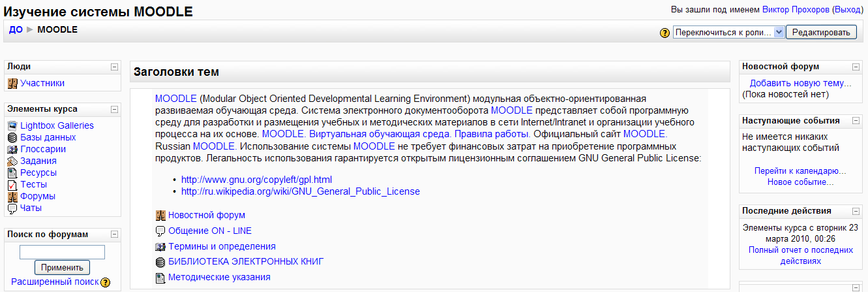Viewport: 868px width, 292px height.
Task: Click БИБЛИОТЕКА ЭЛЕКТРОННЫХ КНИГ database icon
Action: (x=160, y=262)
